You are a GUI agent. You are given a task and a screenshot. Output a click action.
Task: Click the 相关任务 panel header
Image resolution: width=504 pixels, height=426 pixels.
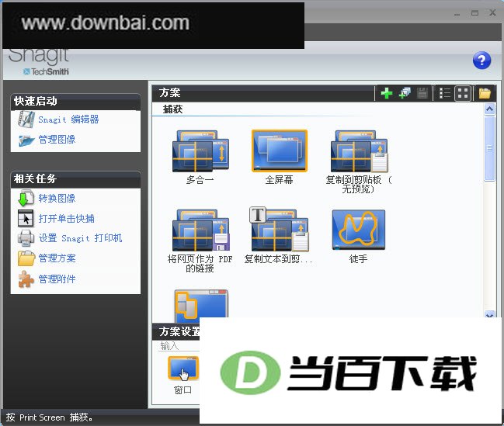point(75,179)
